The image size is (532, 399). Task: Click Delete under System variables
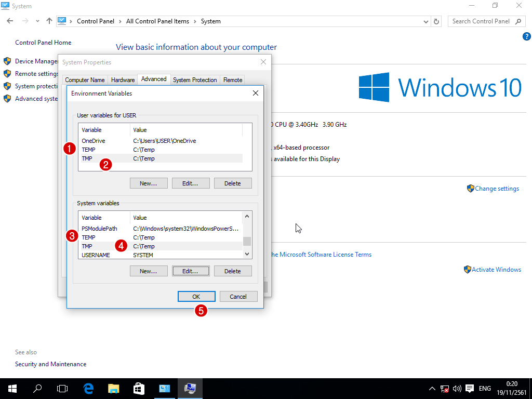pos(233,271)
